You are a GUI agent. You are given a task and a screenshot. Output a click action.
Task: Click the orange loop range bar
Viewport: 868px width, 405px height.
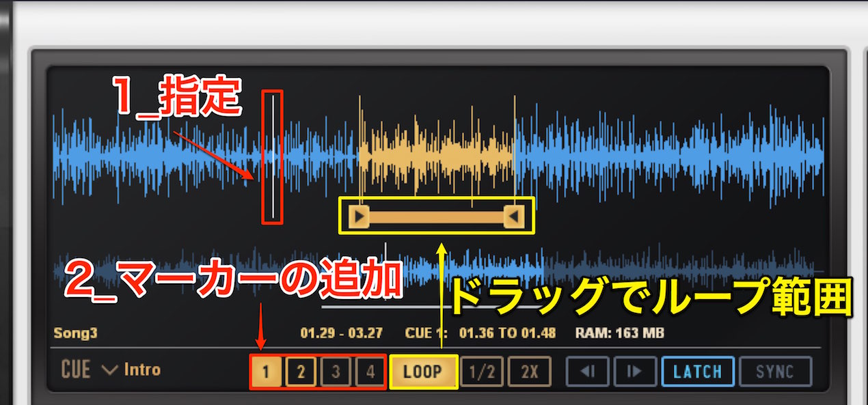437,217
